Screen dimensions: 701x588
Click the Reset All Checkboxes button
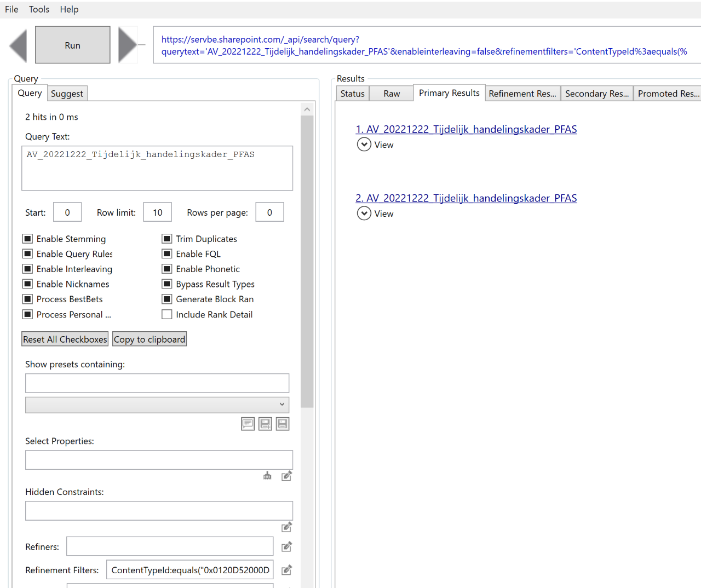pos(65,339)
